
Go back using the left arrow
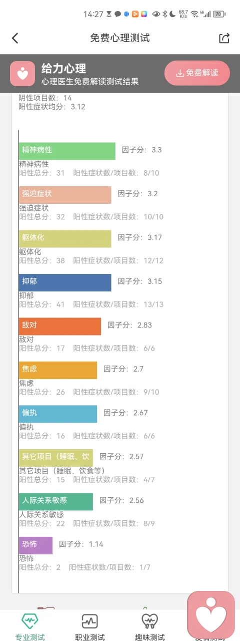(x=15, y=38)
